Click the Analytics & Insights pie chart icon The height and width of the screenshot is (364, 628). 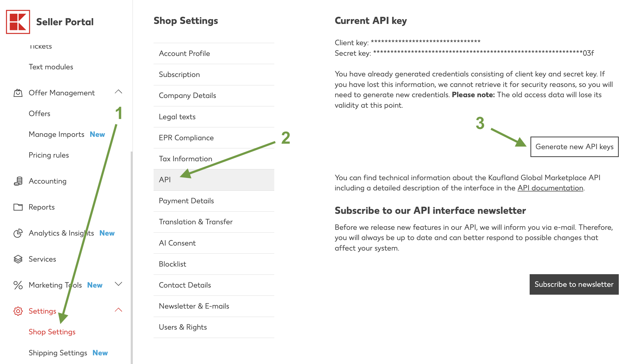point(18,233)
